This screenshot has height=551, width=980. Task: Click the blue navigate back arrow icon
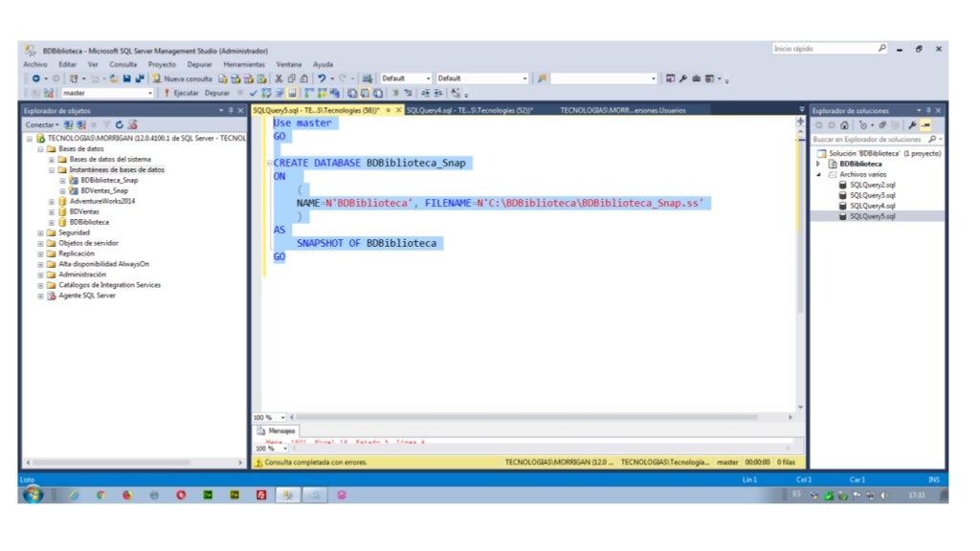tap(36, 78)
